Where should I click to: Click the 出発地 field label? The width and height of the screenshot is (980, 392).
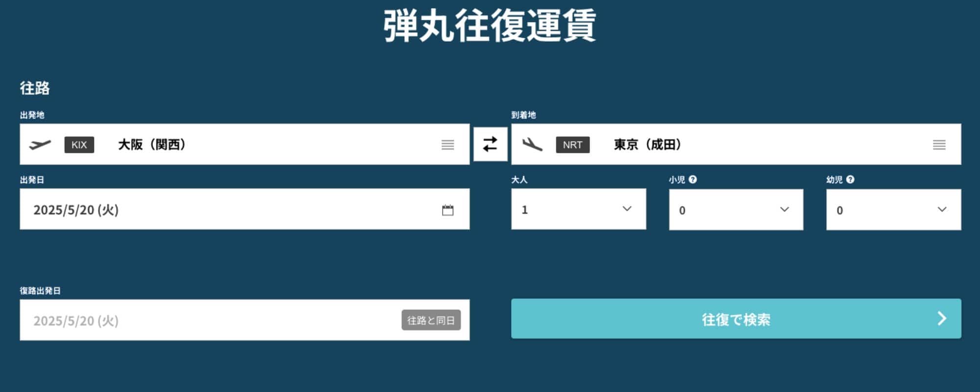tap(32, 115)
